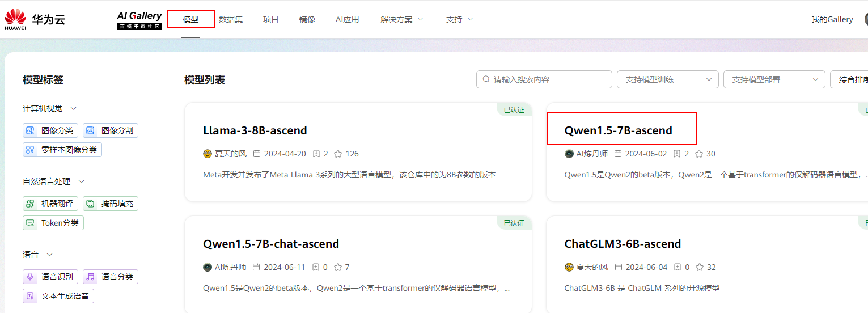The height and width of the screenshot is (313, 868).
Task: Filter by the 机器翻译 tag
Action: (x=50, y=204)
